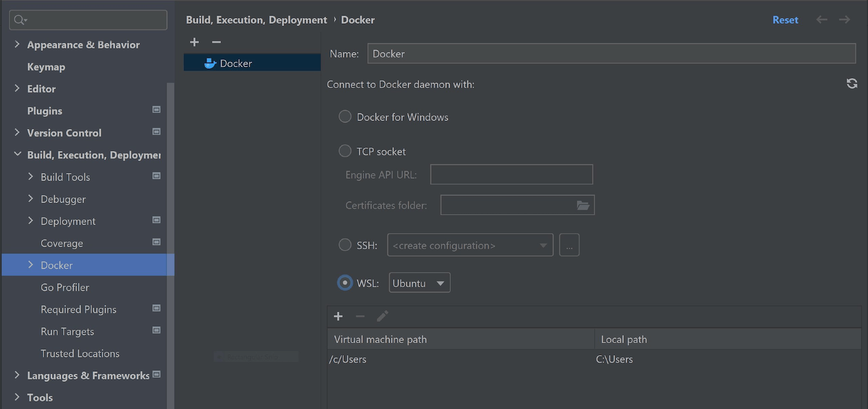Browse for certificates folder via folder icon
This screenshot has height=409, width=868.
click(x=583, y=205)
